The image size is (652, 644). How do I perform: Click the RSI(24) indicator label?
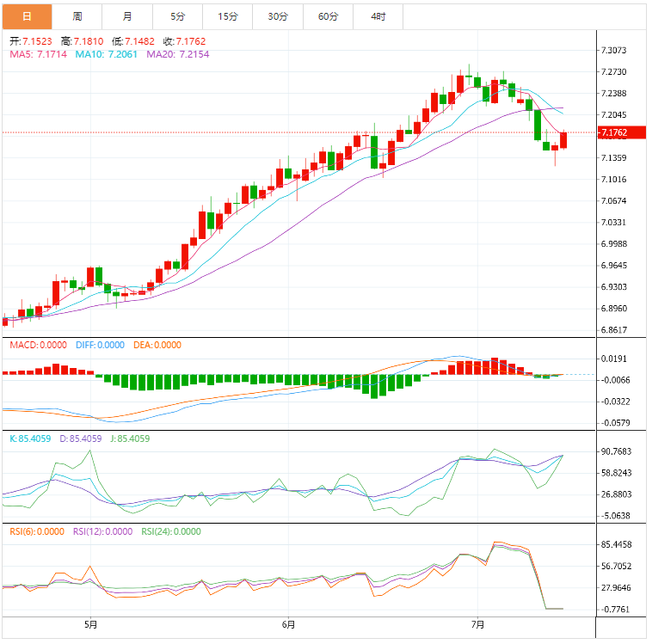pos(170,531)
